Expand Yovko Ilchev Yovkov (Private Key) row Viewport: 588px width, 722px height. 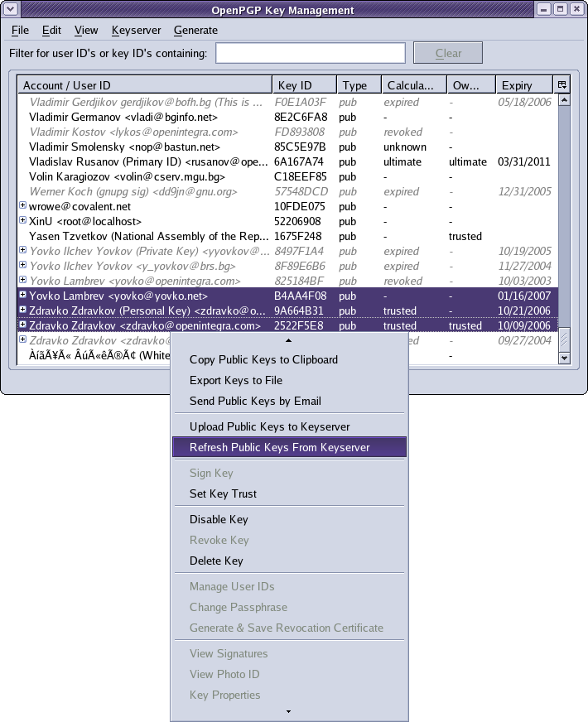22,250
